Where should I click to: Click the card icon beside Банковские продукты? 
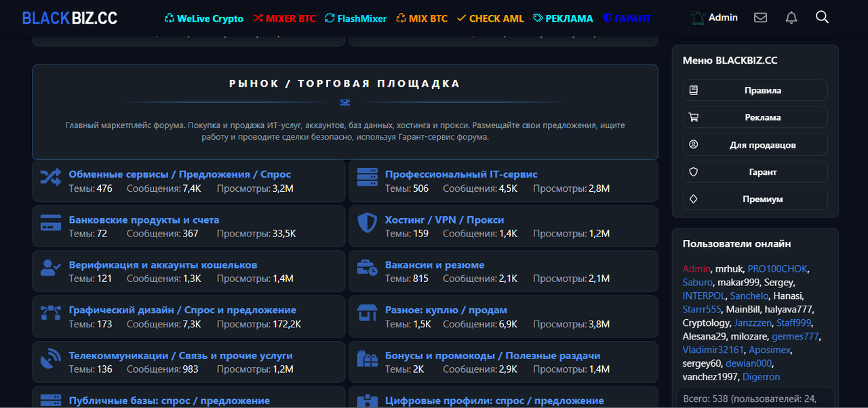pyautogui.click(x=51, y=222)
